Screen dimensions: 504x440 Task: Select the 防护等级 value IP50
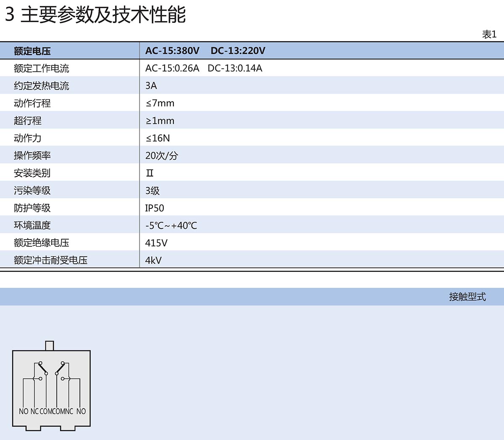pos(154,208)
